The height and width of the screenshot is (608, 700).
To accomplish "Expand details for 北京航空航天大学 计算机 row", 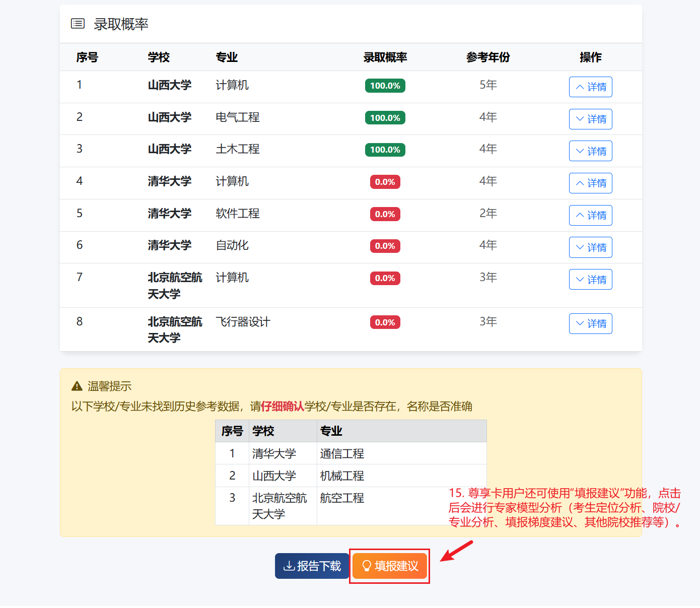I will click(x=590, y=280).
